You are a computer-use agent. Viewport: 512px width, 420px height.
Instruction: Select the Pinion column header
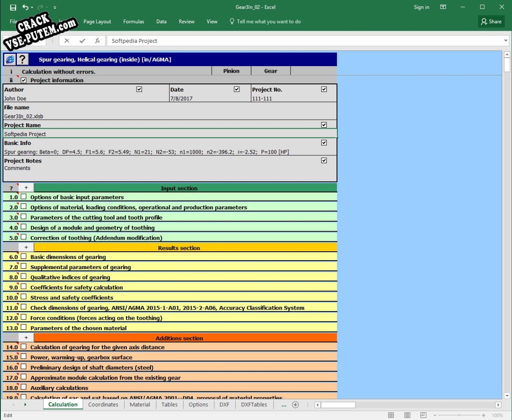pyautogui.click(x=231, y=71)
